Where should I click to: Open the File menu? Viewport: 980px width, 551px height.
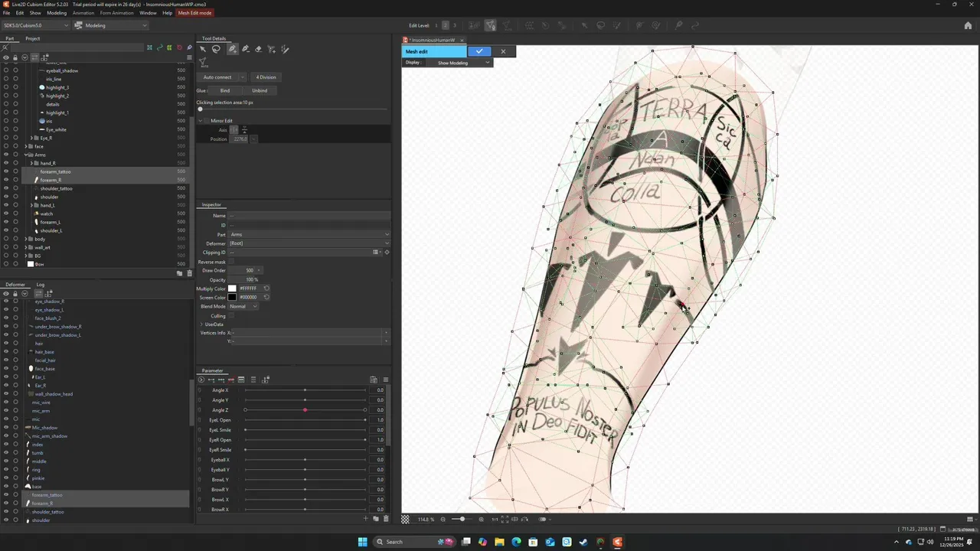pos(7,13)
